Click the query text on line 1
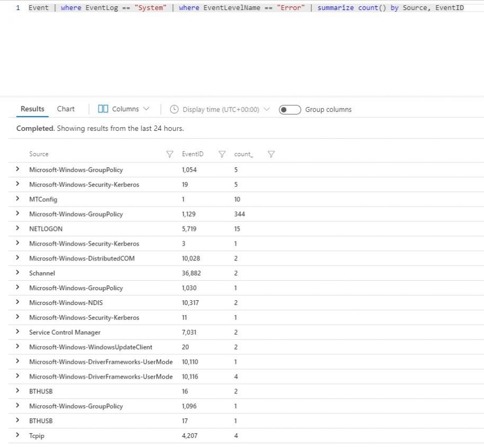Viewport: 484px width, 448px height. click(212, 8)
